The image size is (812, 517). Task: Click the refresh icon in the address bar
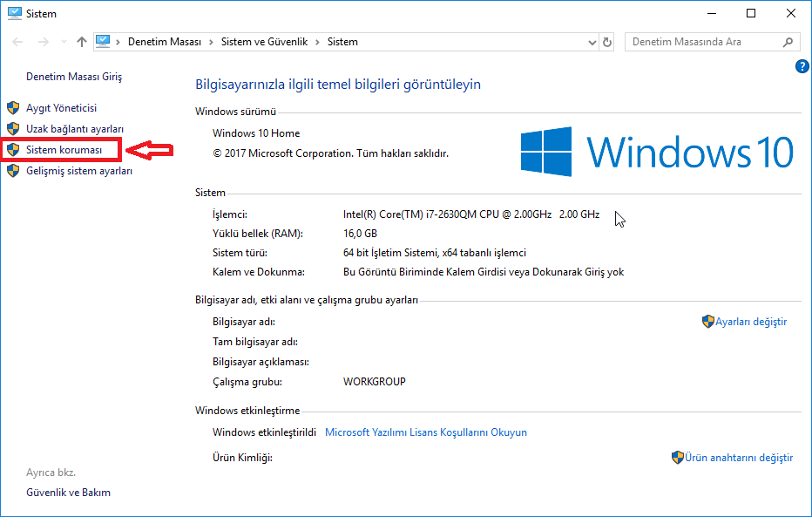click(x=607, y=41)
